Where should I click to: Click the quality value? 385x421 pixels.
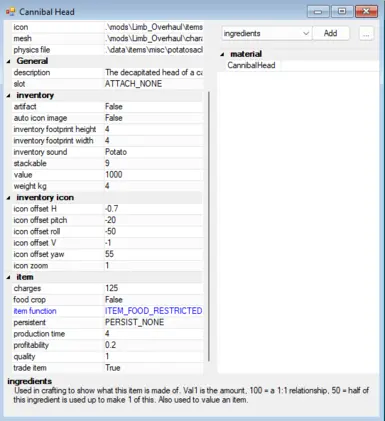click(x=153, y=356)
